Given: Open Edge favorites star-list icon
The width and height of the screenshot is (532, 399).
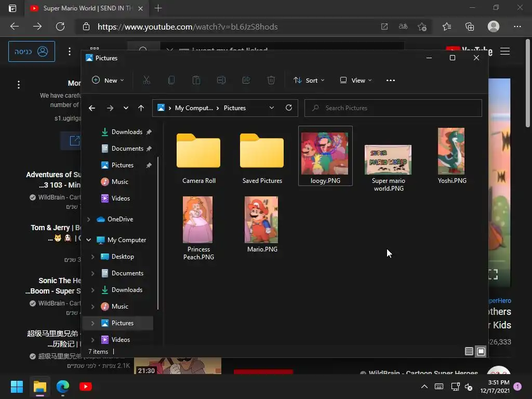Looking at the screenshot, I should point(447,26).
